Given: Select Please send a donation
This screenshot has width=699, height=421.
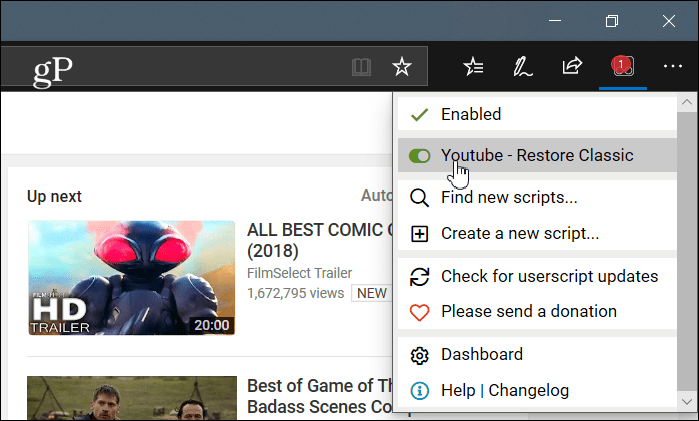Looking at the screenshot, I should [537, 311].
